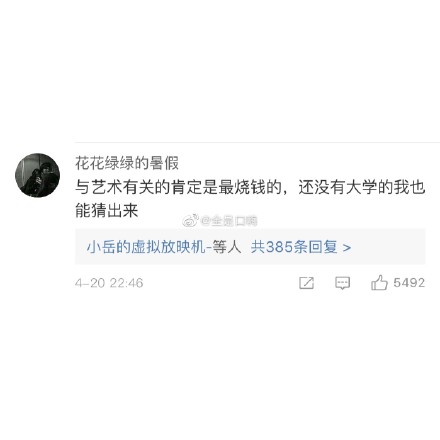Image resolution: width=440 pixels, height=440 pixels.
Task: Click the phrase 最烧钱的 in the comment
Action: tap(250, 187)
